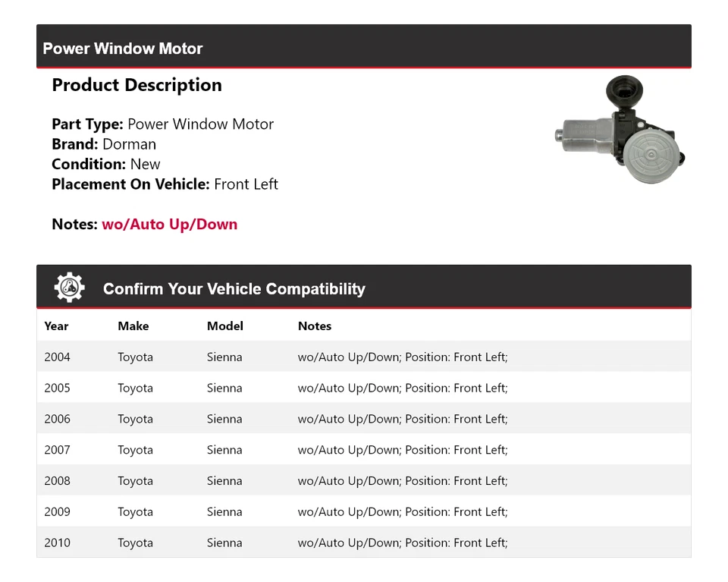Click the red wo/Auto Up/Down note
The height and width of the screenshot is (582, 728).
(169, 225)
